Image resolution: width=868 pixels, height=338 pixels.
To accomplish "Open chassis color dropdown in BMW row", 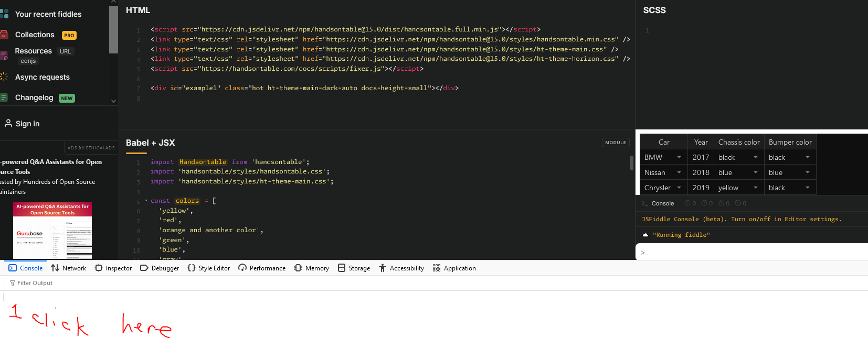I will [756, 157].
